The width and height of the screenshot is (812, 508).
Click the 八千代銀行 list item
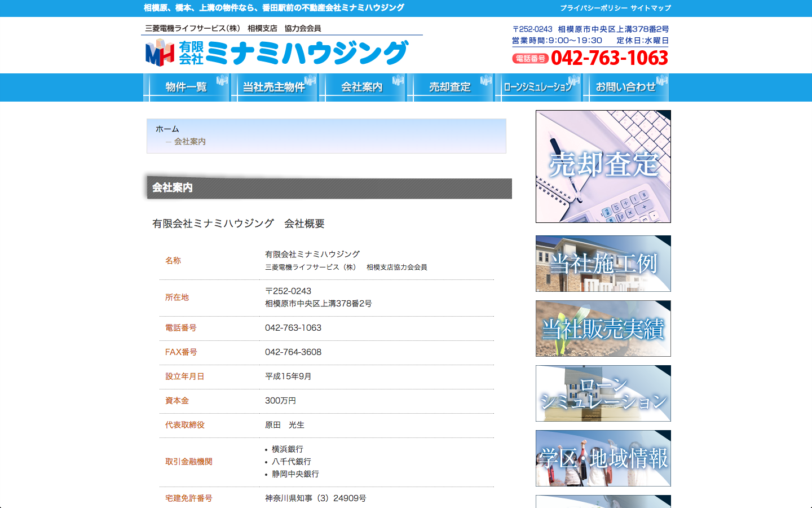[x=292, y=462]
